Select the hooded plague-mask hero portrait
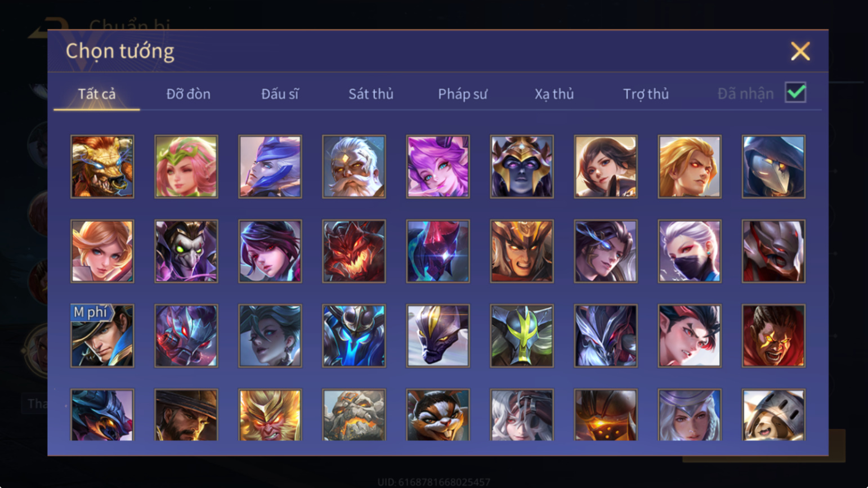The image size is (868, 488). tap(773, 167)
